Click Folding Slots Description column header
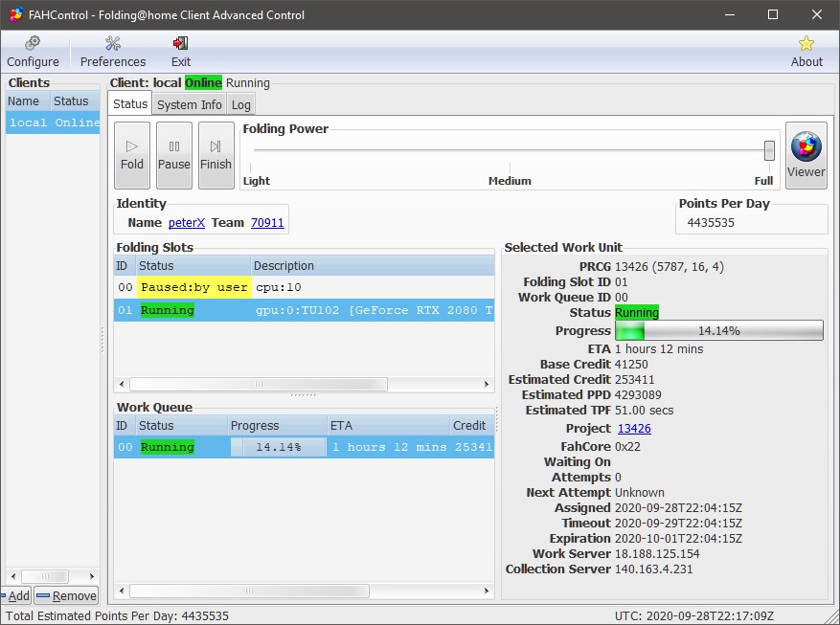 coord(373,266)
